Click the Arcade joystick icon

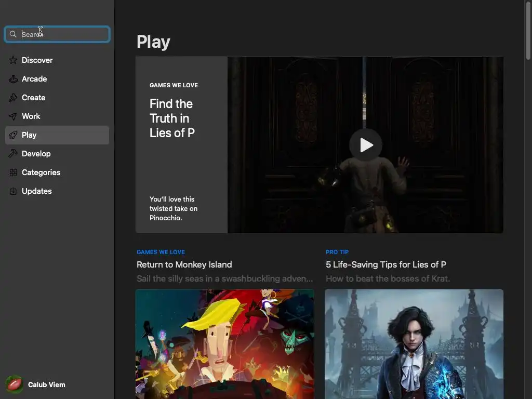pos(13,79)
